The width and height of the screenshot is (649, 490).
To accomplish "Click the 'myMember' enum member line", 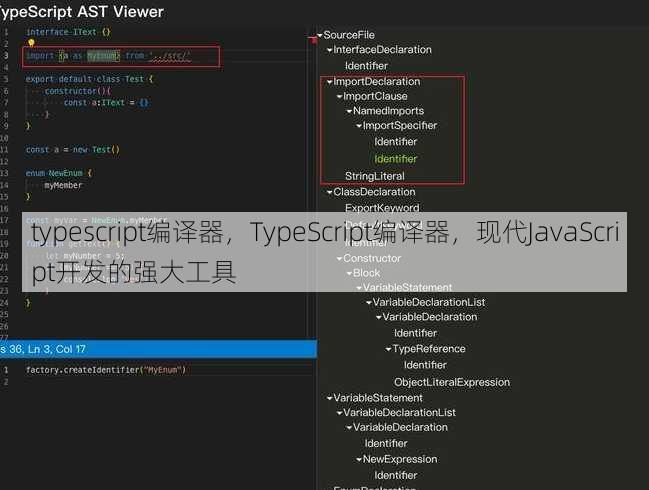I will [63, 185].
